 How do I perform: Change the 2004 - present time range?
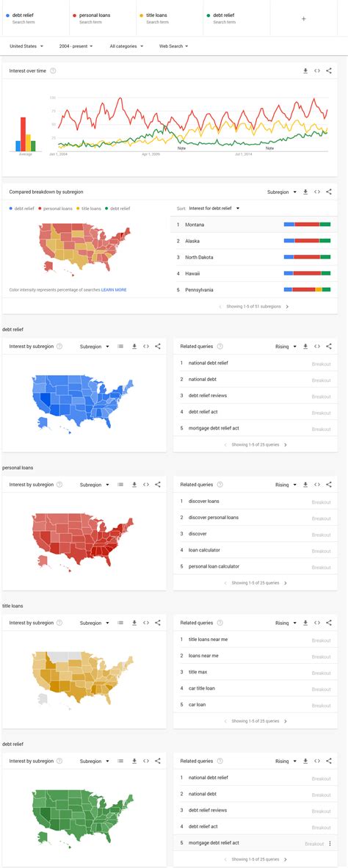pos(76,46)
